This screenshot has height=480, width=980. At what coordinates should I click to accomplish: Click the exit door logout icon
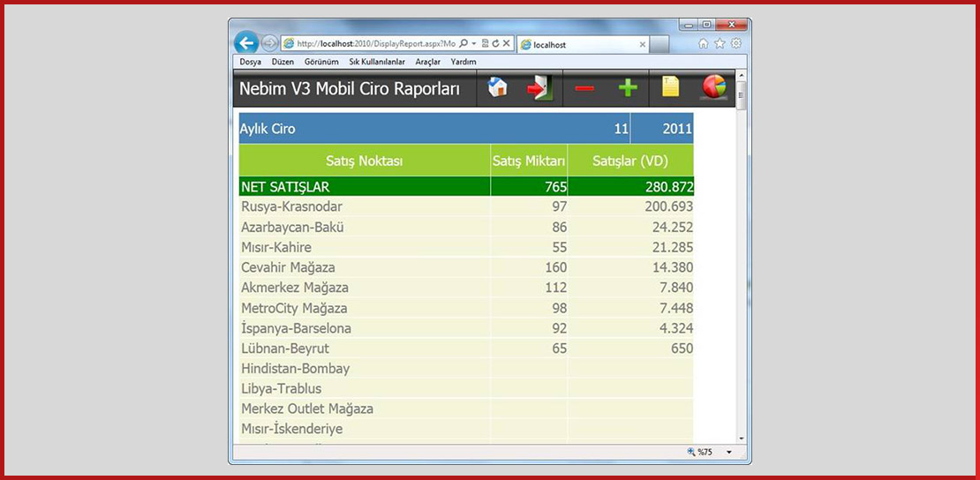(540, 87)
